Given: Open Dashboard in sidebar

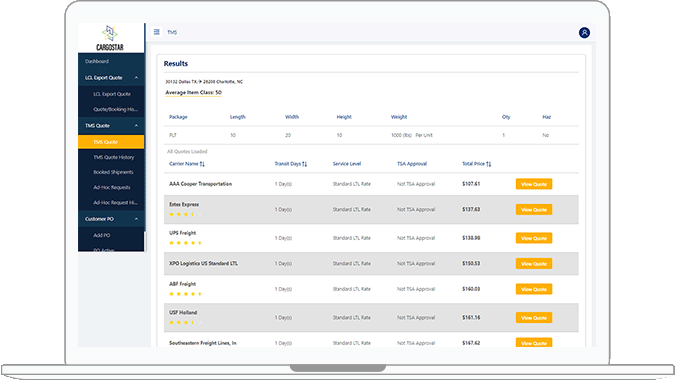Looking at the screenshot, I should (97, 62).
